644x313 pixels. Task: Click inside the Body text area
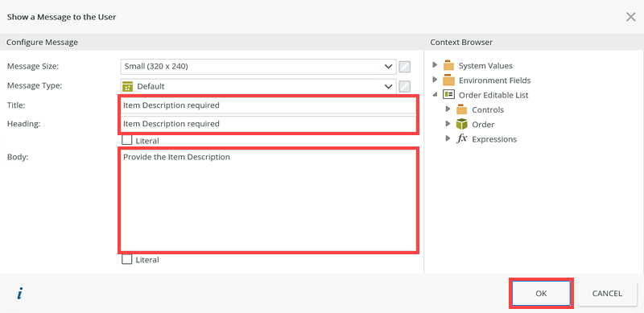(x=269, y=200)
